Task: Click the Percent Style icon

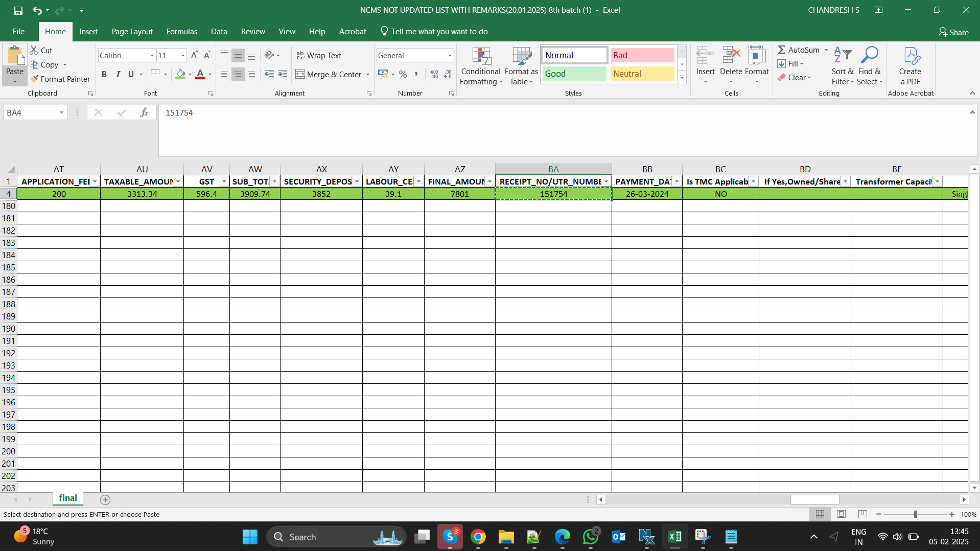Action: [x=403, y=75]
